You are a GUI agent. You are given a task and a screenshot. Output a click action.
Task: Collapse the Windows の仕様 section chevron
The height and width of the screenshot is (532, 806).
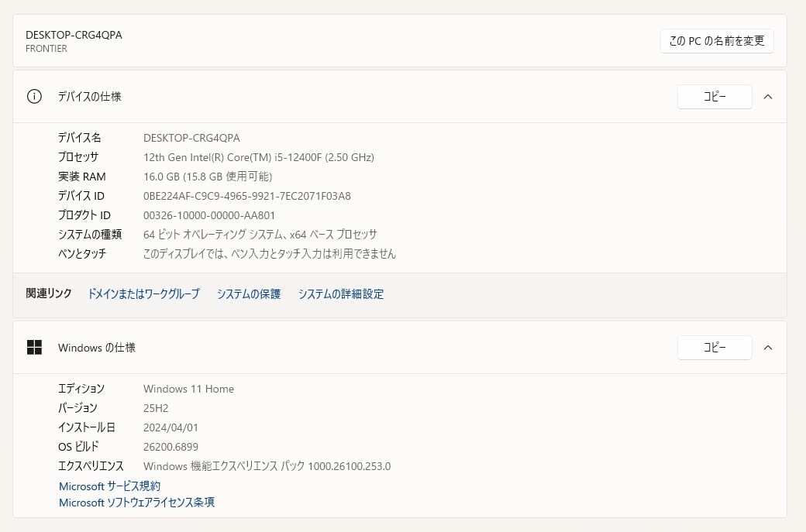coord(768,348)
